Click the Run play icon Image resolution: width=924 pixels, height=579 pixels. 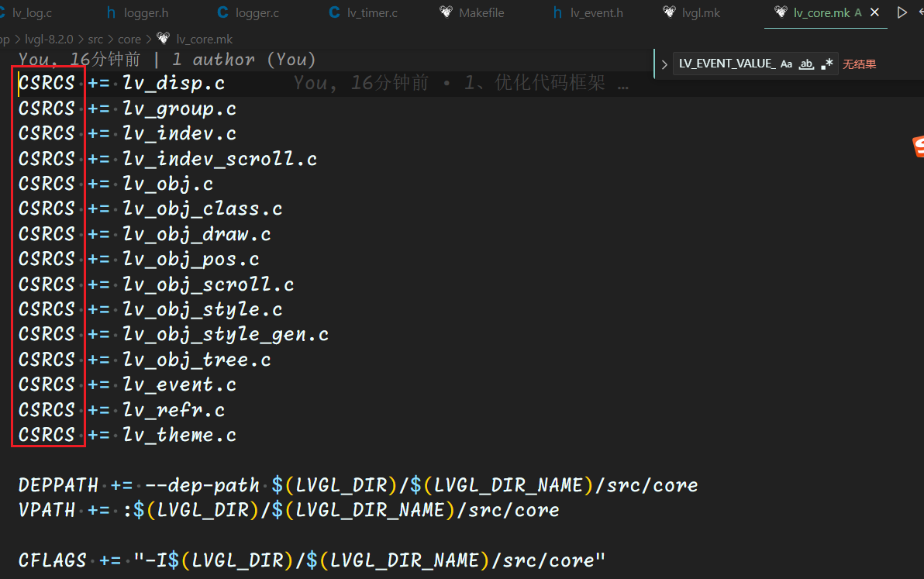pos(902,12)
